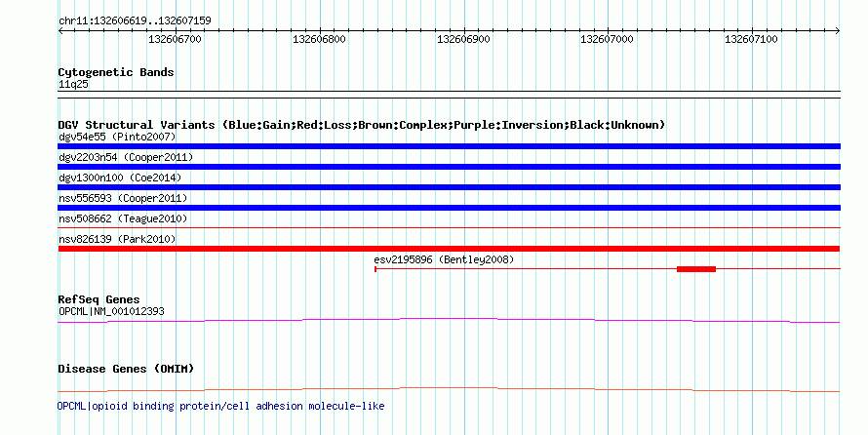Click blue gain bar under dgv1300n100
868x435 pixels.
[x=449, y=187]
